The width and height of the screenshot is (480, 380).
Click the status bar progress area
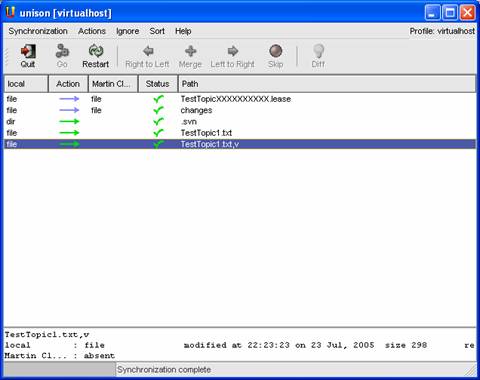tap(59, 370)
